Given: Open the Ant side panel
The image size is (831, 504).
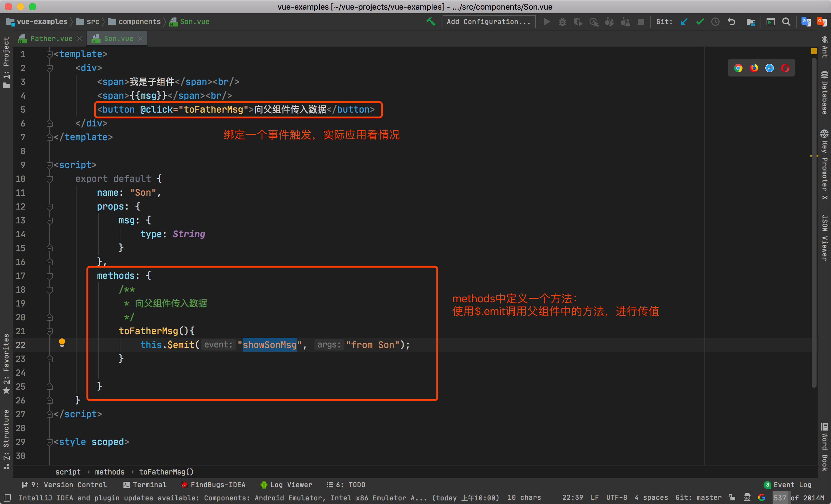Looking at the screenshot, I should click(824, 47).
